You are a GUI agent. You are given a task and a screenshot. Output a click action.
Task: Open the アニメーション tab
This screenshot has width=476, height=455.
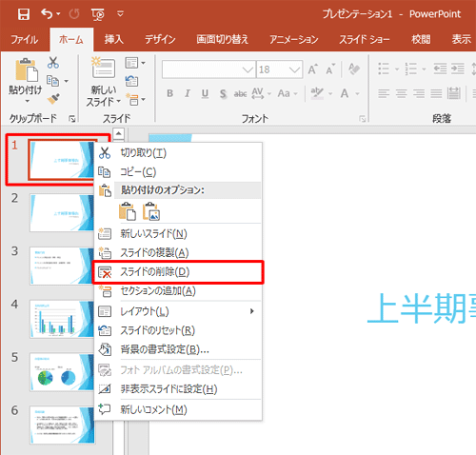pyautogui.click(x=294, y=39)
